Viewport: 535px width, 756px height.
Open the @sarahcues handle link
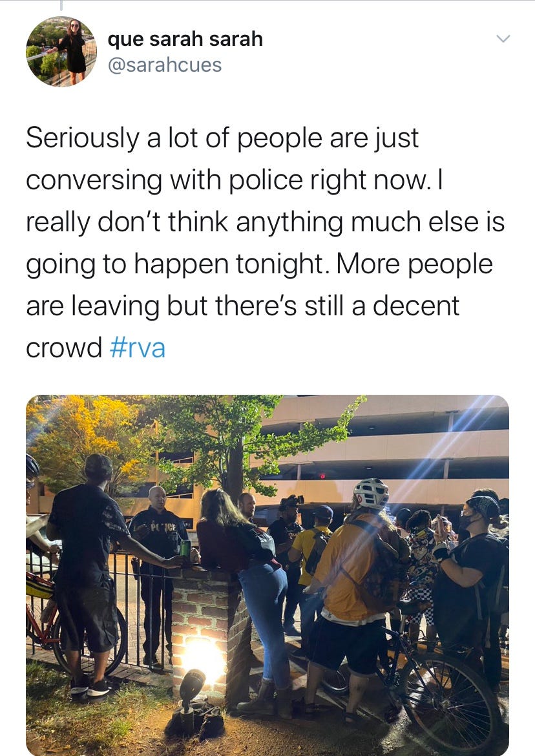tap(164, 65)
